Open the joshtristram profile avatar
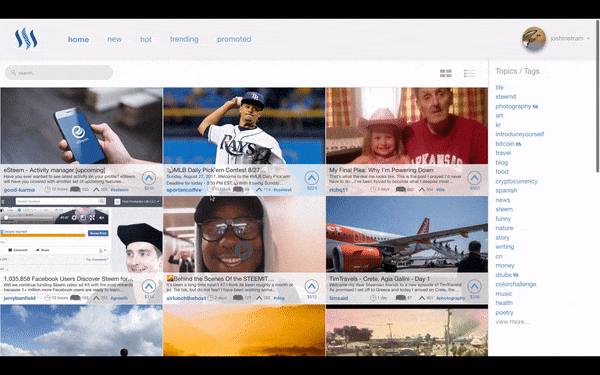Image resolution: width=600 pixels, height=375 pixels. click(x=534, y=39)
